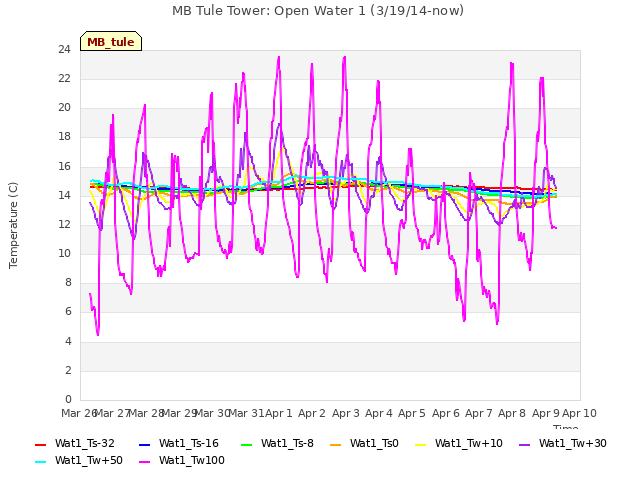Image resolution: width=640 pixels, height=480 pixels.
Task: Select the Wat1_Tw+50 legend label
Action: 89,461
